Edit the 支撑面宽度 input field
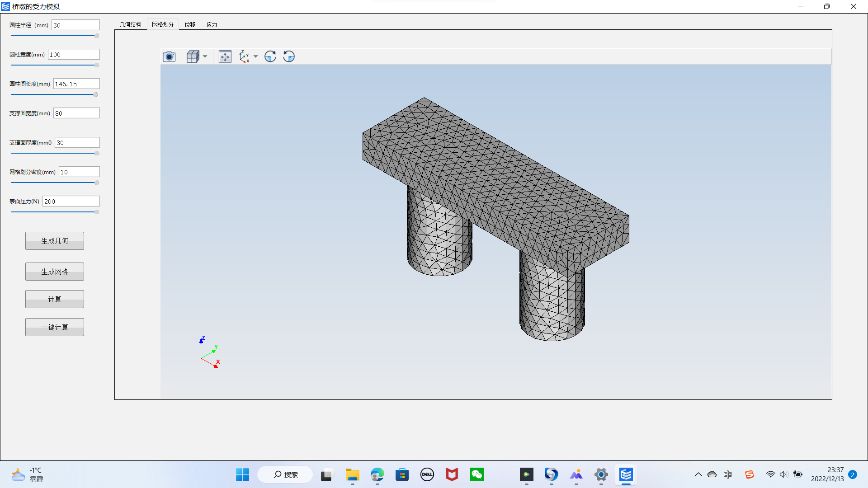 (76, 113)
